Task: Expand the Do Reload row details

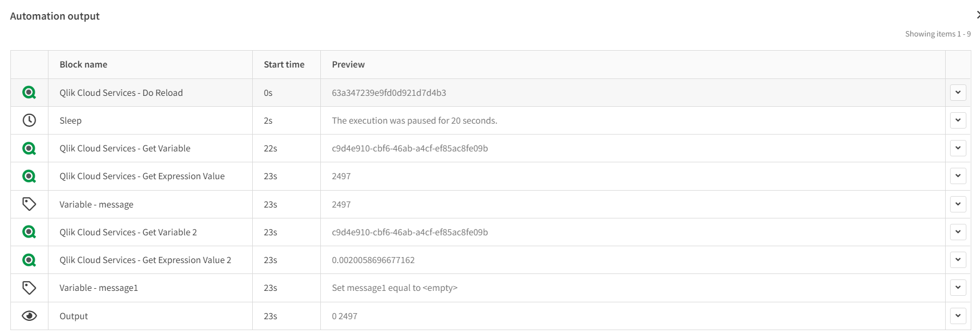Action: 958,93
